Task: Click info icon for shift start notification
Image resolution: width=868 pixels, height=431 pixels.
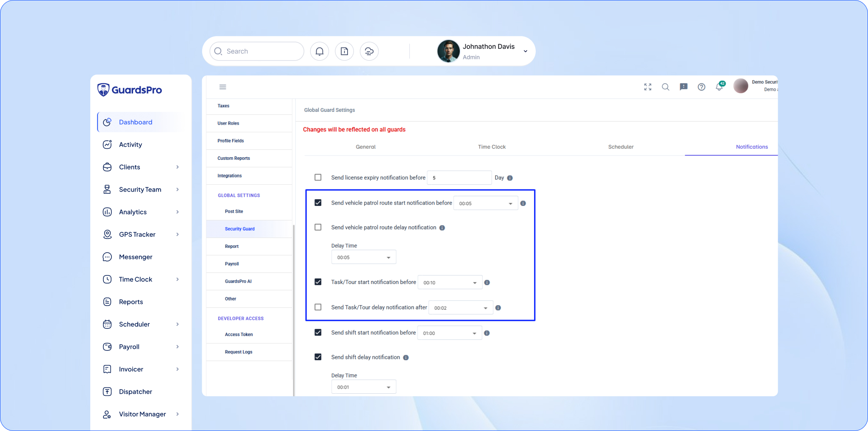Action: pos(487,333)
